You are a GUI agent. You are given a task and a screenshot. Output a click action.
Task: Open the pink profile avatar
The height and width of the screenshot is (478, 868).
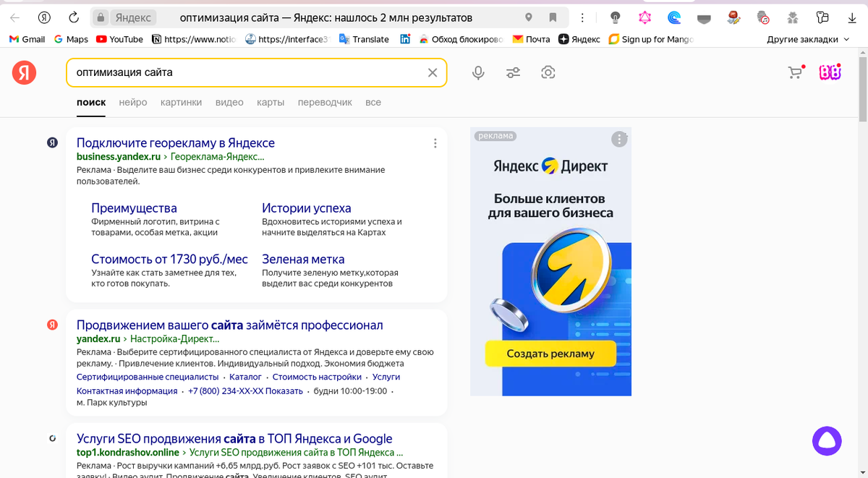pyautogui.click(x=830, y=72)
